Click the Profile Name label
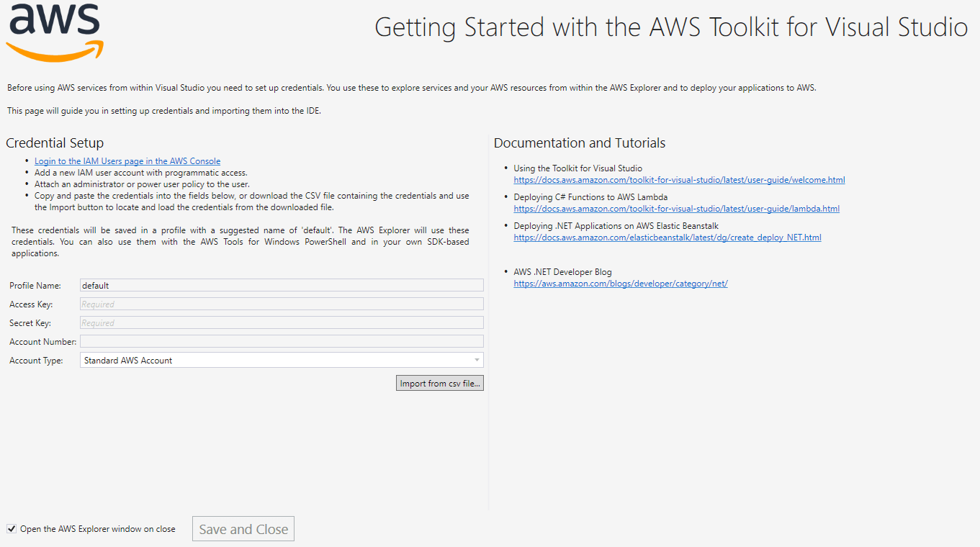 click(35, 286)
